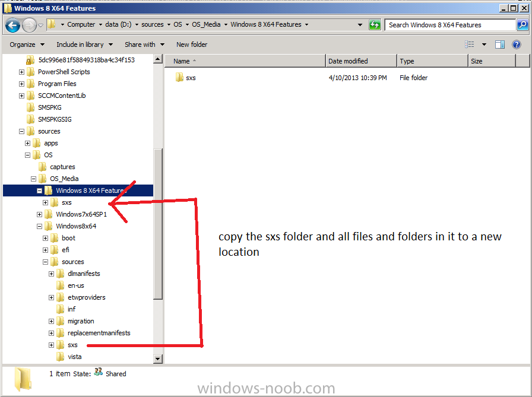Image resolution: width=532 pixels, height=397 pixels.
Task: Focus the Search Windows 8 X64 Features box
Action: pos(450,25)
